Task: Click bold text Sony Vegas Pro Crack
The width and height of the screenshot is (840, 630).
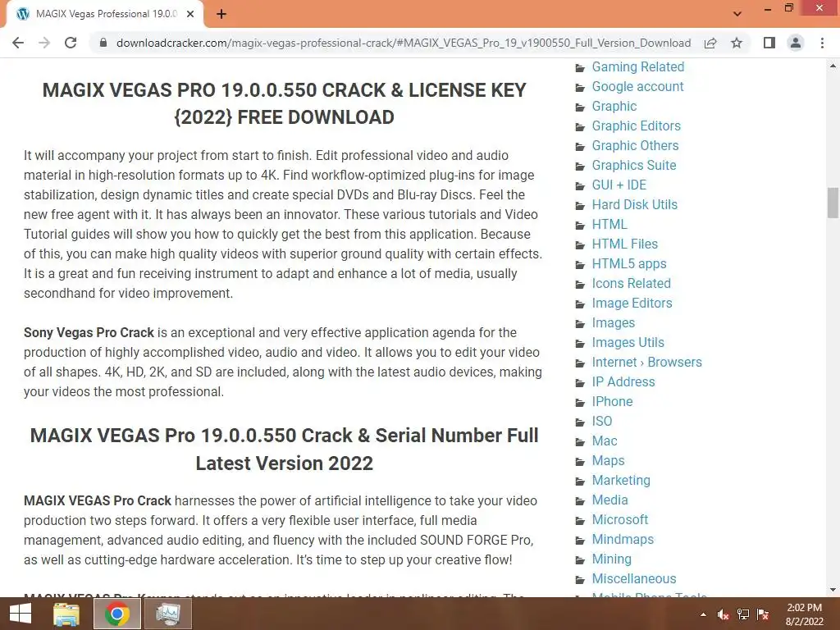Action: (89, 333)
